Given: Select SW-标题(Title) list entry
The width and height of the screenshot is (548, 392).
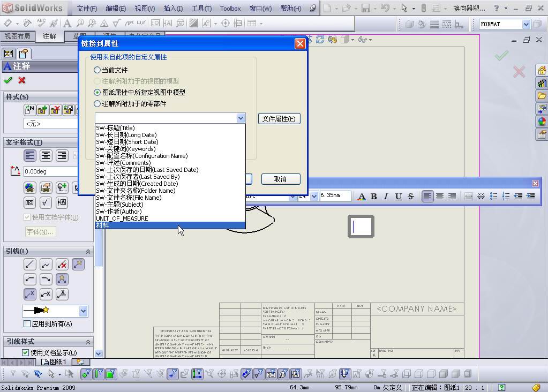Looking at the screenshot, I should click(170, 128).
